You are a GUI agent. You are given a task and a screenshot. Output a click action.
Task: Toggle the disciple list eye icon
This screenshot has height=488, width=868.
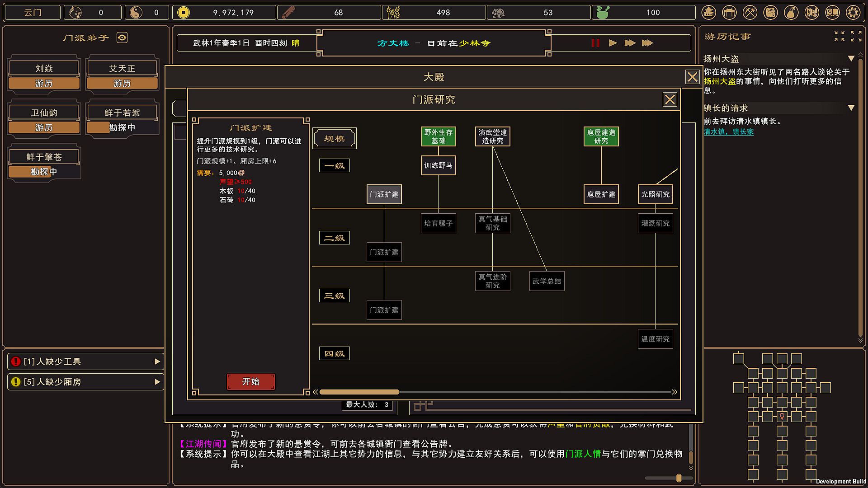pyautogui.click(x=122, y=38)
